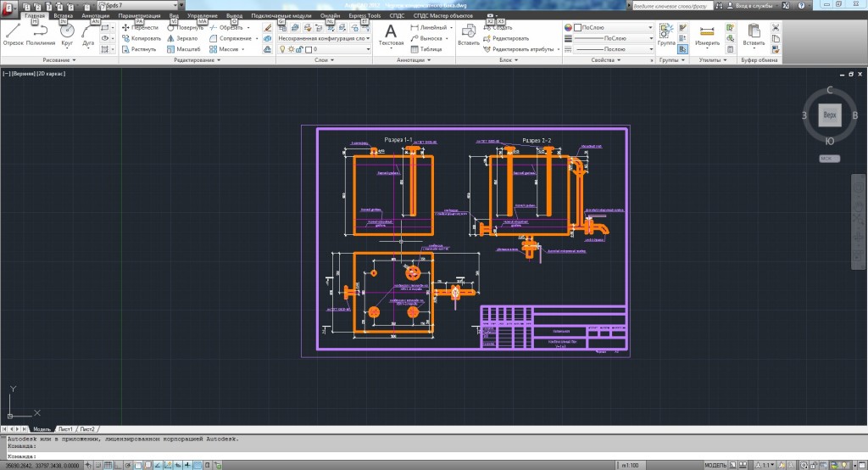This screenshot has width=868, height=470.
Task: Toggle object snap in status bar
Action: pos(138,465)
